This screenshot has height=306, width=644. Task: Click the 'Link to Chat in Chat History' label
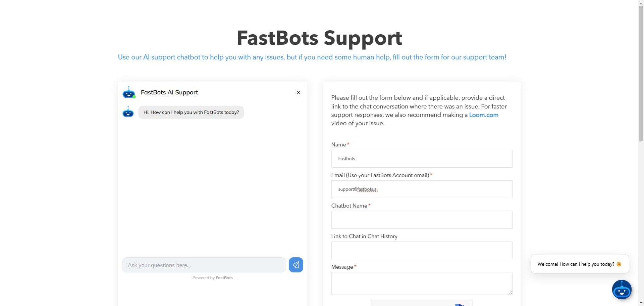tap(364, 236)
